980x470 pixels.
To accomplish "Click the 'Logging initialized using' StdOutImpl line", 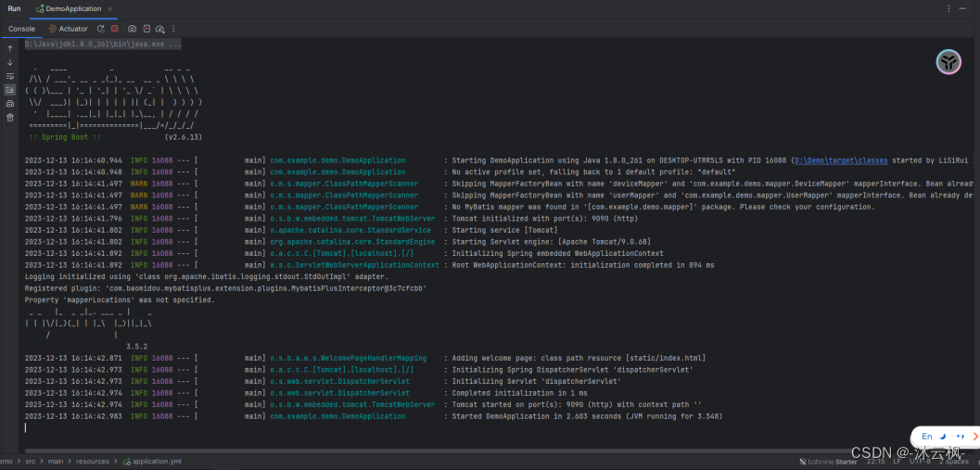I will (x=206, y=277).
